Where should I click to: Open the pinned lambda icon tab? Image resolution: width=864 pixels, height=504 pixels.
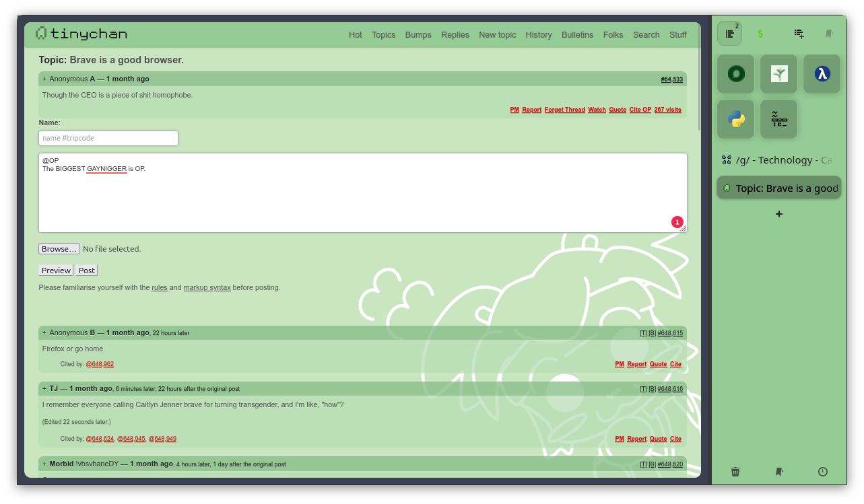(x=822, y=74)
